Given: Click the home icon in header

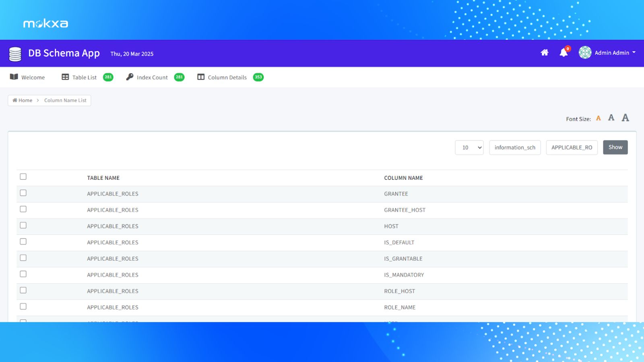Looking at the screenshot, I should click(x=544, y=53).
